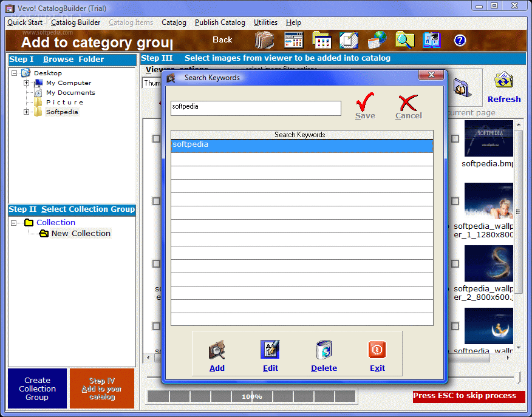Screen dimensions: 532x417
Task: Toggle the fourth checkbox left of the dialog
Action: [x=156, y=326]
